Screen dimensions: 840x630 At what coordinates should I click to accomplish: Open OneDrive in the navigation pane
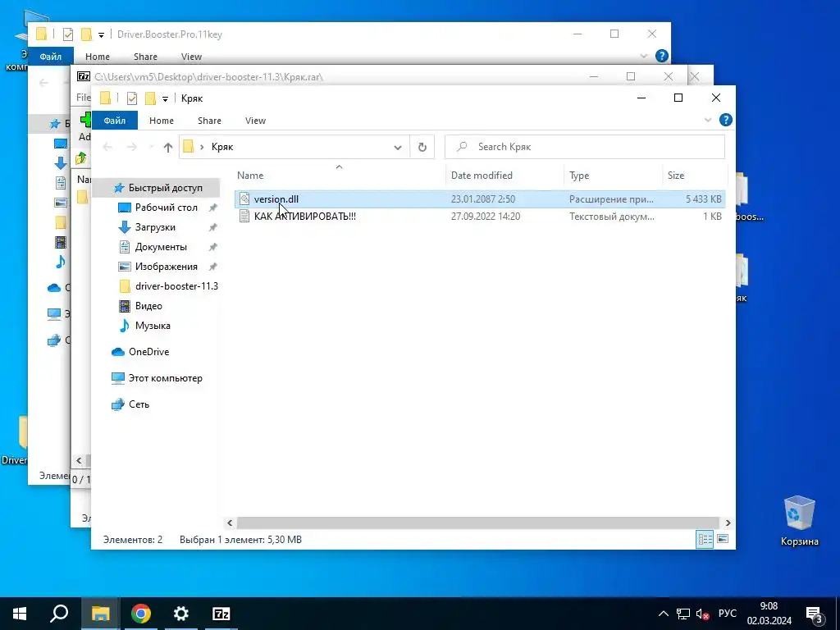[148, 352]
